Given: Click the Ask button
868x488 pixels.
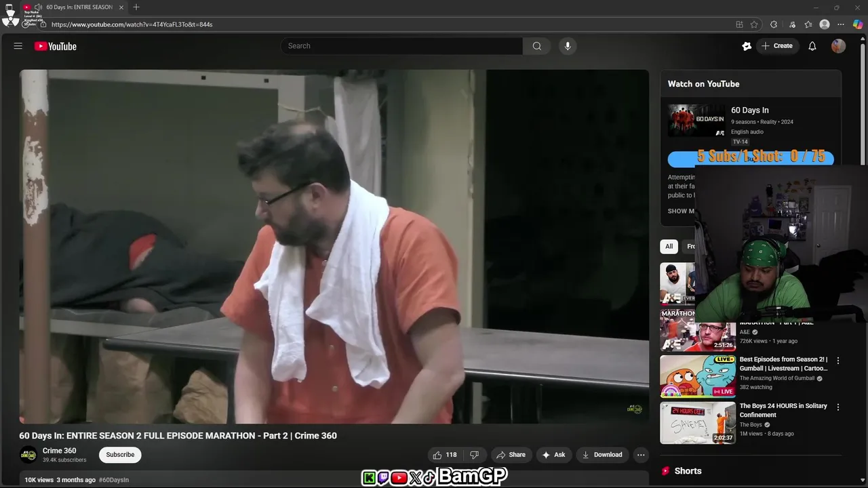Looking at the screenshot, I should tap(553, 455).
